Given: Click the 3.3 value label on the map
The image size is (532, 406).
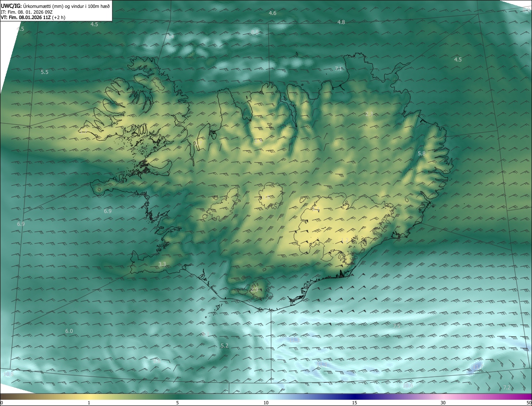Looking at the screenshot, I should click(162, 264).
